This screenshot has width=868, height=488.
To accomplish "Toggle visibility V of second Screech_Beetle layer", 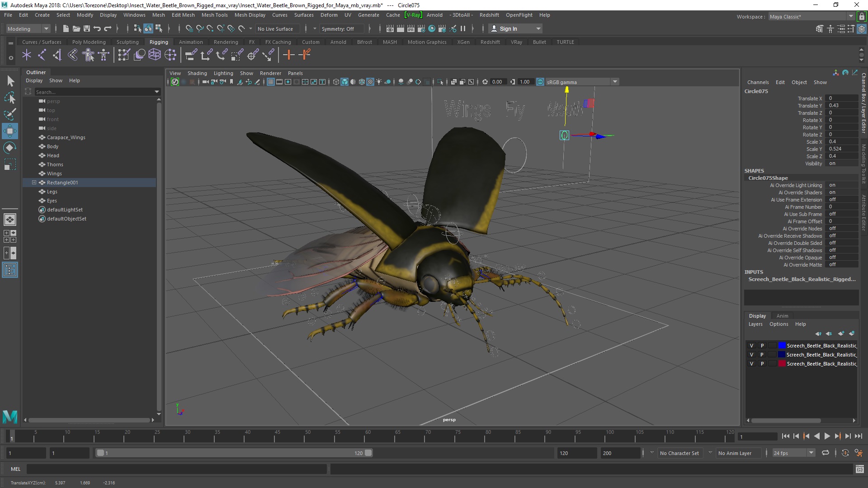I will pyautogui.click(x=752, y=355).
